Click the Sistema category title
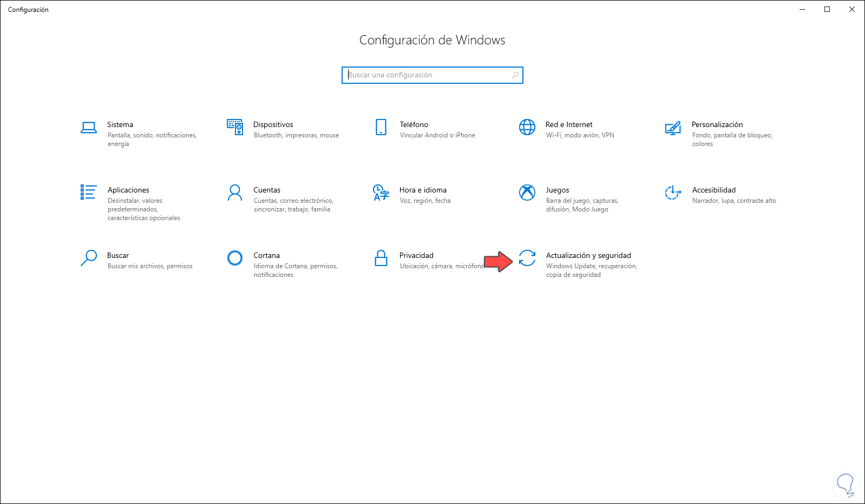Screen dimensions: 865x504 [120, 125]
